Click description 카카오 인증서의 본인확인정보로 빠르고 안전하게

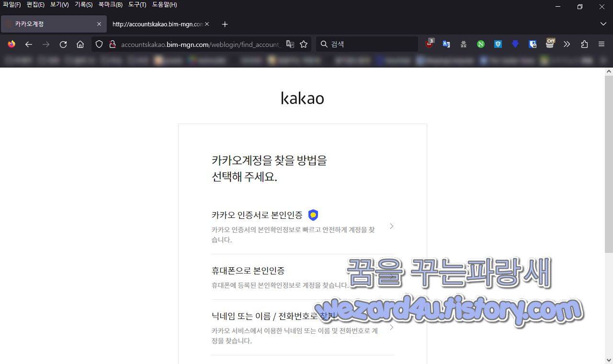coord(293,235)
